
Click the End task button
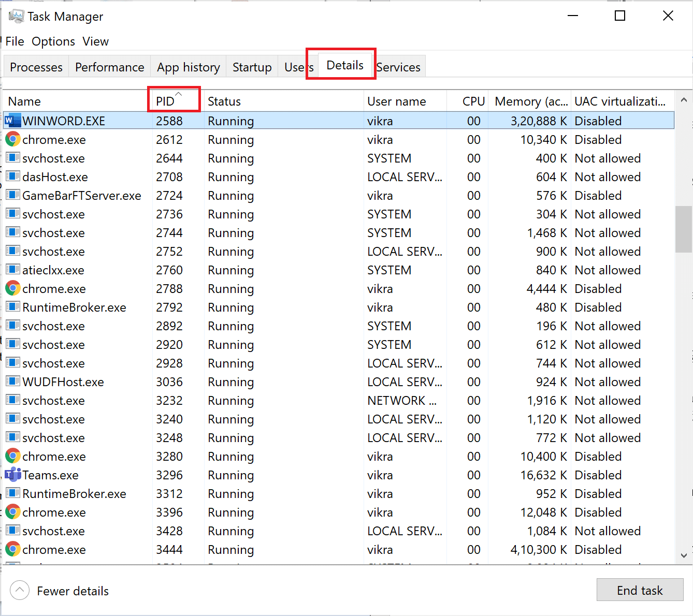640,590
